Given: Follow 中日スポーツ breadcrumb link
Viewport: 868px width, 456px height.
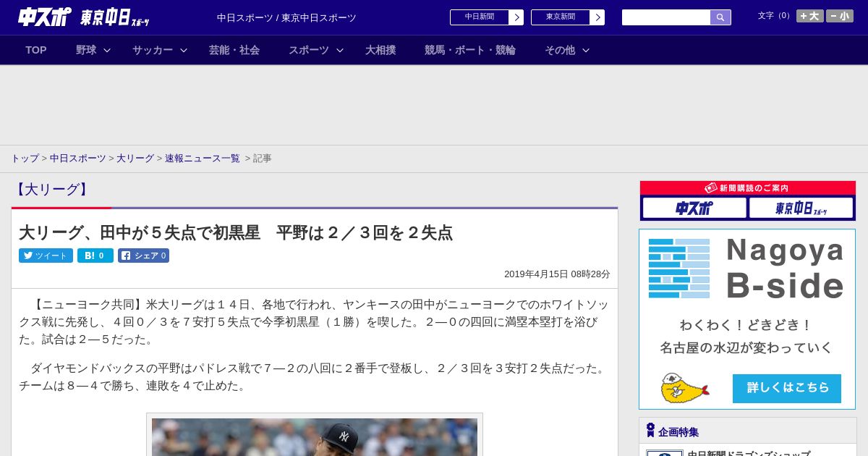Looking at the screenshot, I should [x=78, y=158].
